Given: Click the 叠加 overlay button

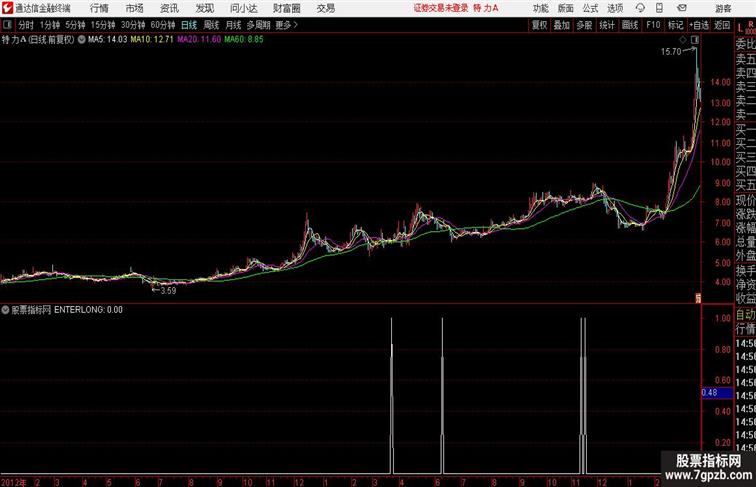Looking at the screenshot, I should [x=562, y=25].
